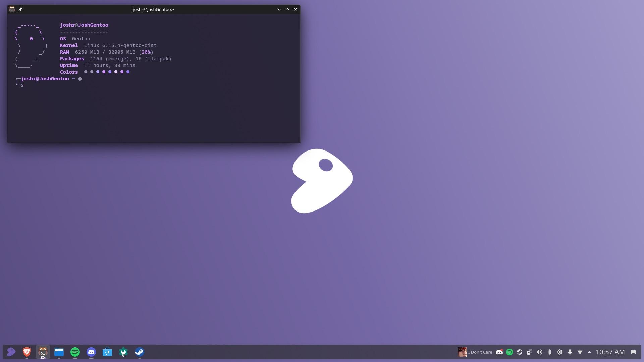Viewport: 644px width, 362px height.
Task: Open Steam from the pinned taskbar apps
Action: (x=140, y=352)
